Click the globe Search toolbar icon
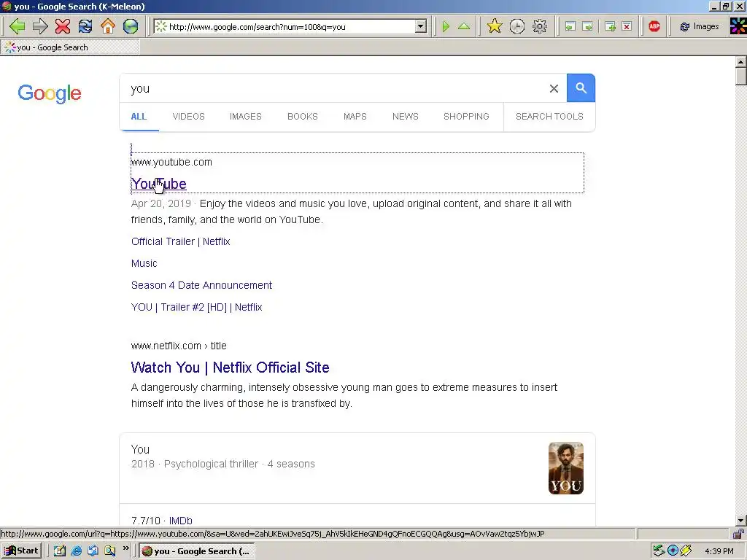This screenshot has width=747, height=560. click(131, 26)
